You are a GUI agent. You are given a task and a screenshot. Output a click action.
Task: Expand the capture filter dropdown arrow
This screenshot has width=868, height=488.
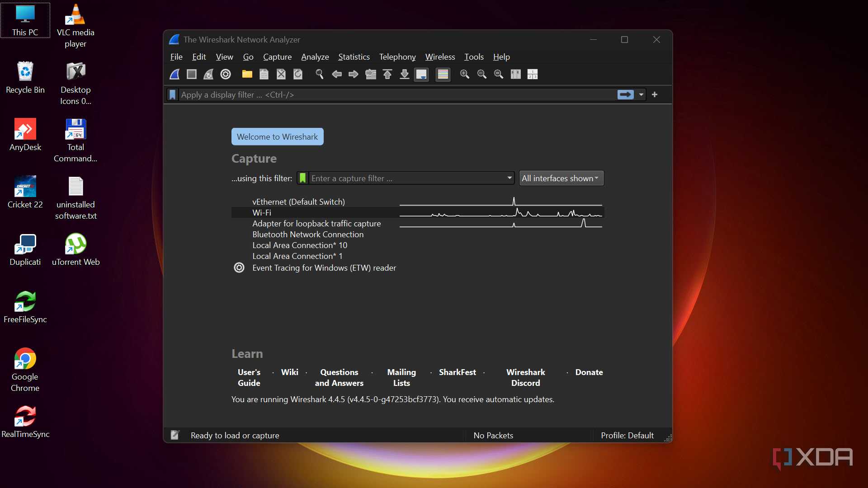click(509, 178)
